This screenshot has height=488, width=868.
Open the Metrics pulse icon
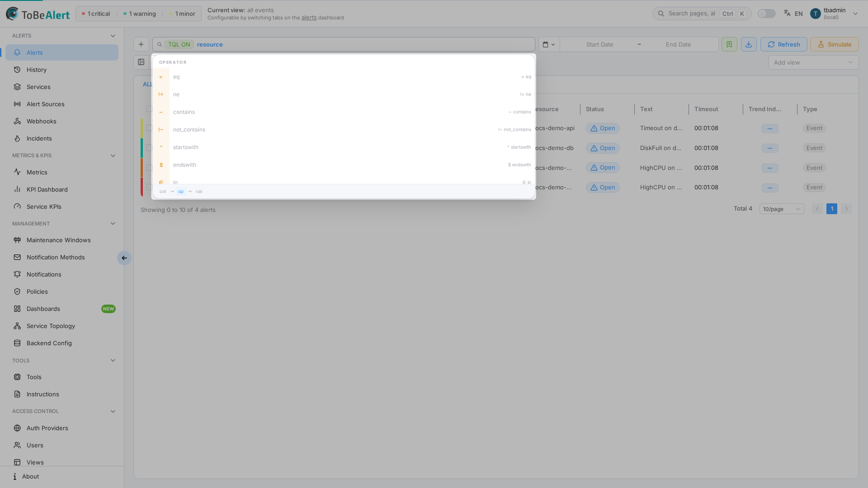[17, 172]
